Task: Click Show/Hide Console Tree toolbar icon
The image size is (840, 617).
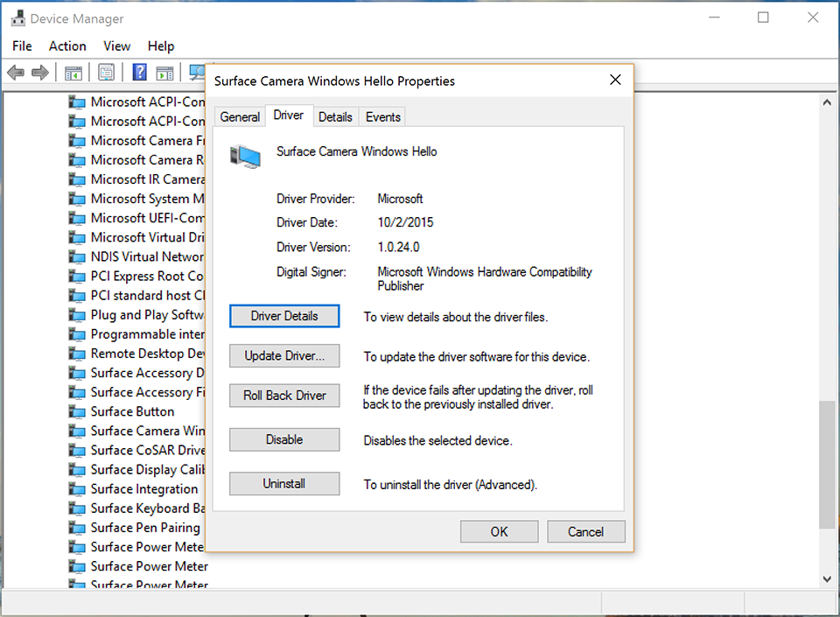Action: pyautogui.click(x=73, y=73)
